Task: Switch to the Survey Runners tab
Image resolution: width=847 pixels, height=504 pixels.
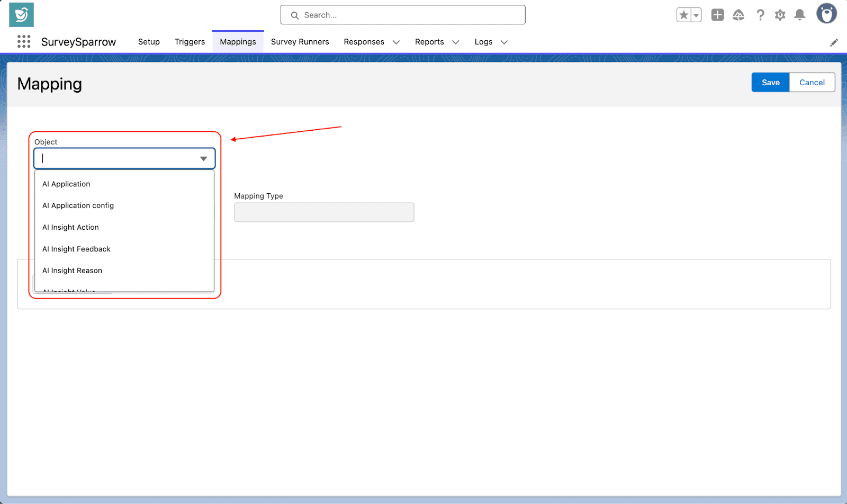Action: point(300,42)
